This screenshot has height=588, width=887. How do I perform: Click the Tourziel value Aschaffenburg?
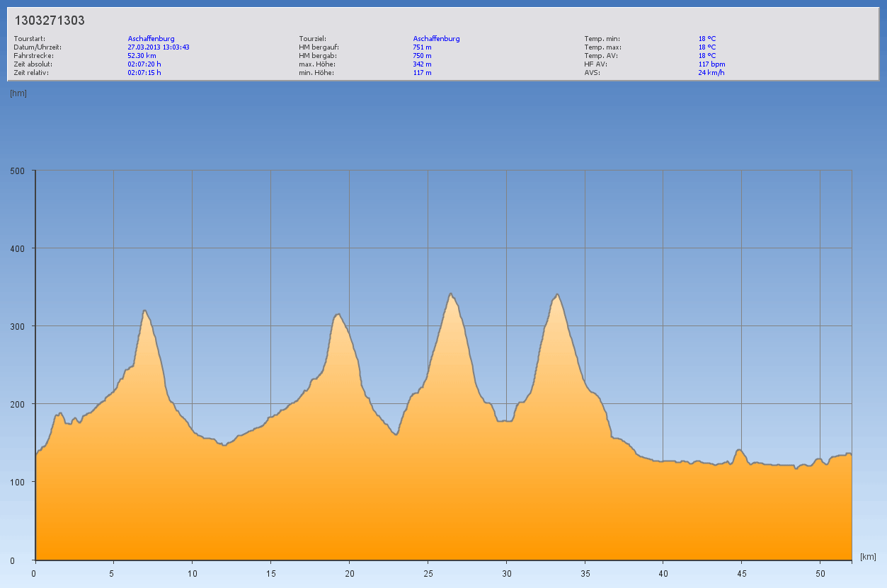click(x=436, y=38)
